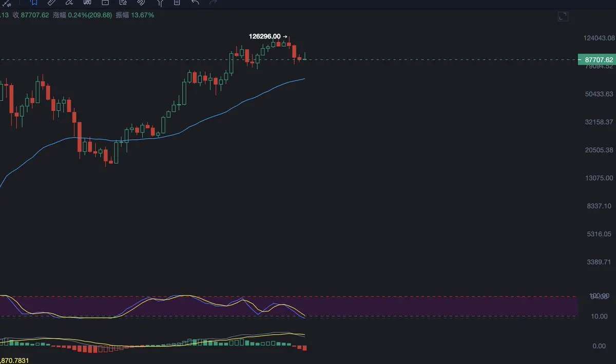Click the 13075.00 price axis label
Image resolution: width=616 pixels, height=364 pixels.
click(598, 178)
